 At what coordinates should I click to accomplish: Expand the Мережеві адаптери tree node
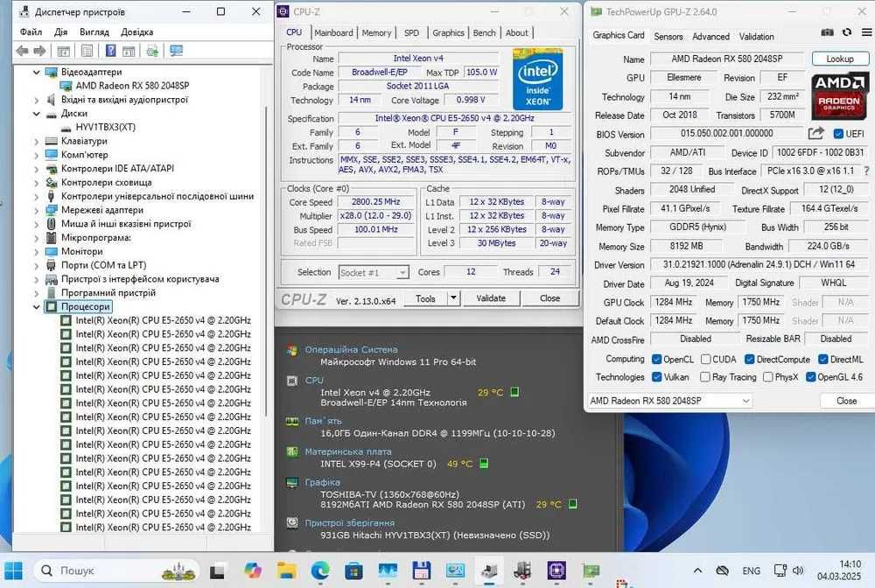click(x=36, y=210)
